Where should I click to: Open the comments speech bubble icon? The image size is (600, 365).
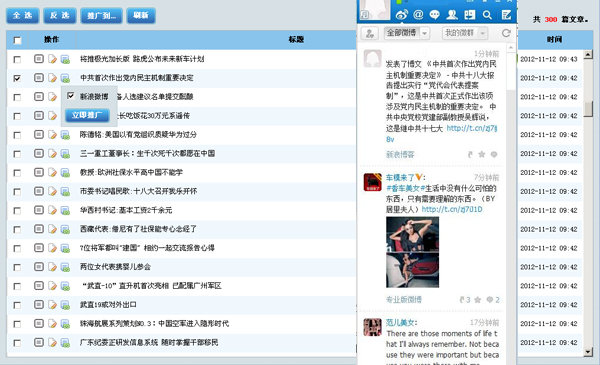pyautogui.click(x=435, y=15)
